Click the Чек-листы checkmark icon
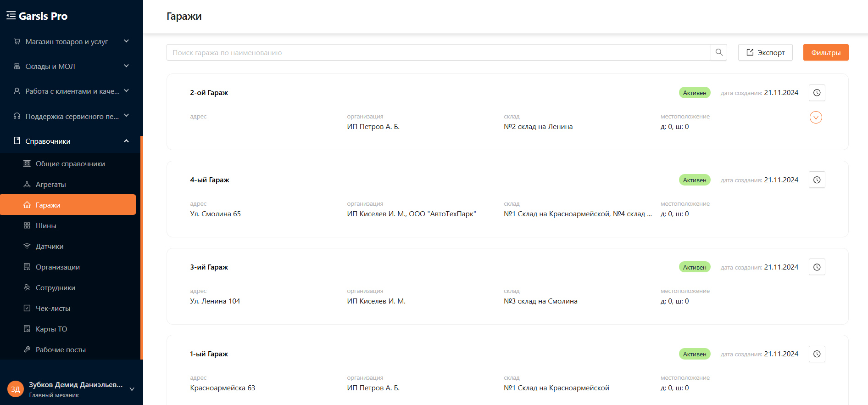Image resolution: width=868 pixels, height=405 pixels. coord(27,308)
